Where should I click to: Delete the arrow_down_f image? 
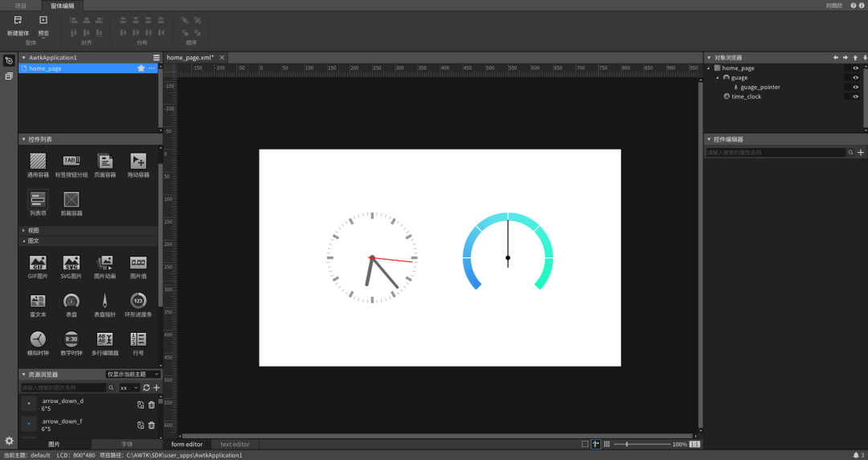tap(152, 425)
